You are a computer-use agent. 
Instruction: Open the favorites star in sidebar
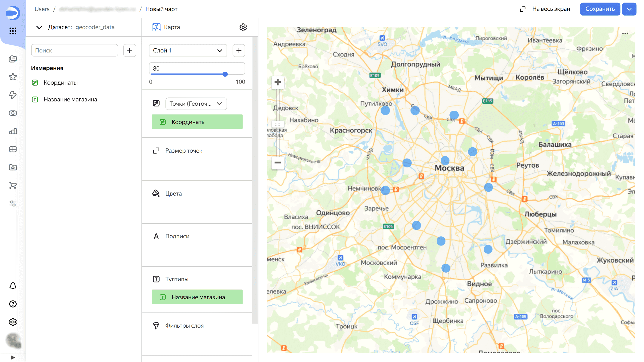coord(13,77)
